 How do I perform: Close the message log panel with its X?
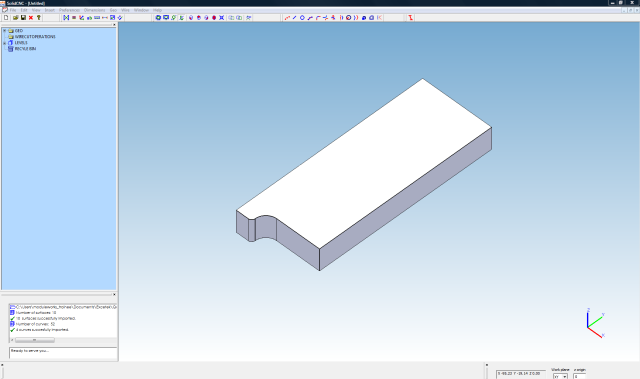[114, 294]
